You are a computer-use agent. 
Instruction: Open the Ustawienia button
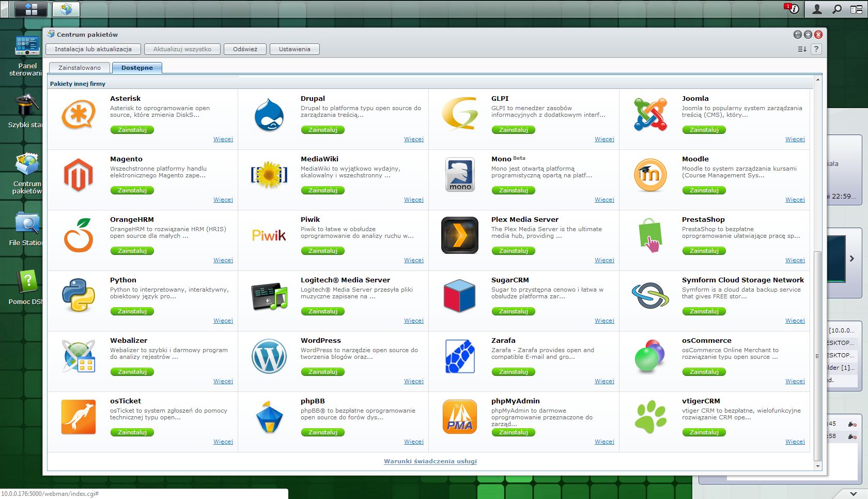295,49
